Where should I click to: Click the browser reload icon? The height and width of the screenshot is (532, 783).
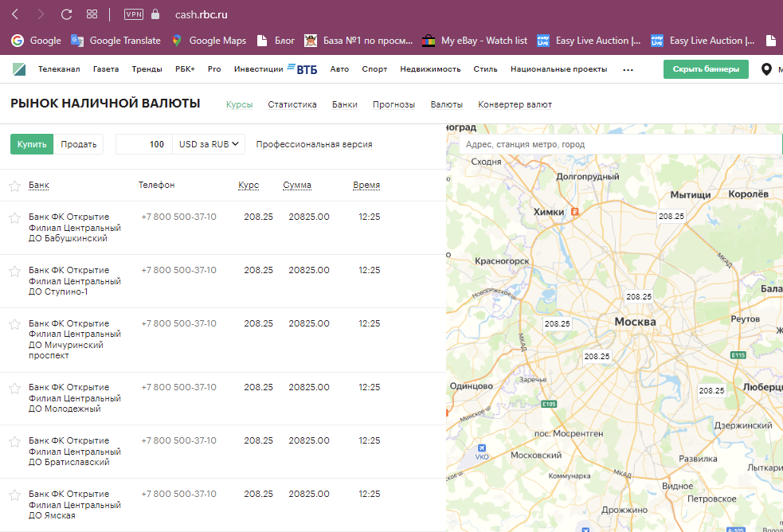pos(66,14)
